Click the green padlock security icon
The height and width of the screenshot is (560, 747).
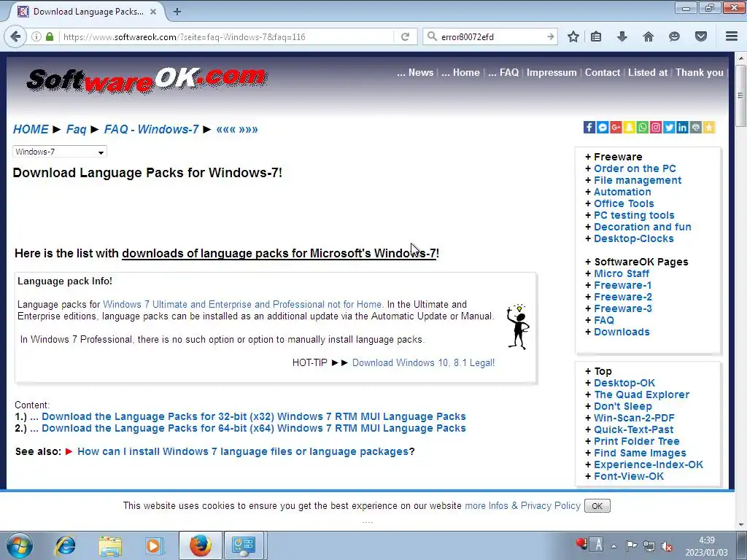[50, 36]
